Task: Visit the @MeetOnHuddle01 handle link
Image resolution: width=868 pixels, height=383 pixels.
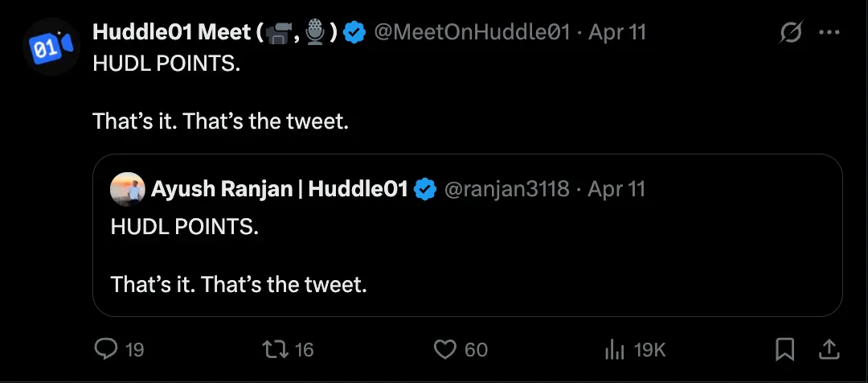Action: click(473, 33)
